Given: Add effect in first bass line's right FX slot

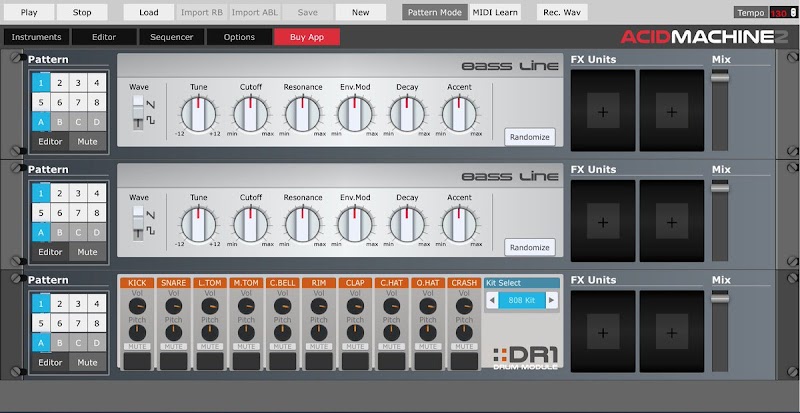Looking at the screenshot, I should (671, 111).
